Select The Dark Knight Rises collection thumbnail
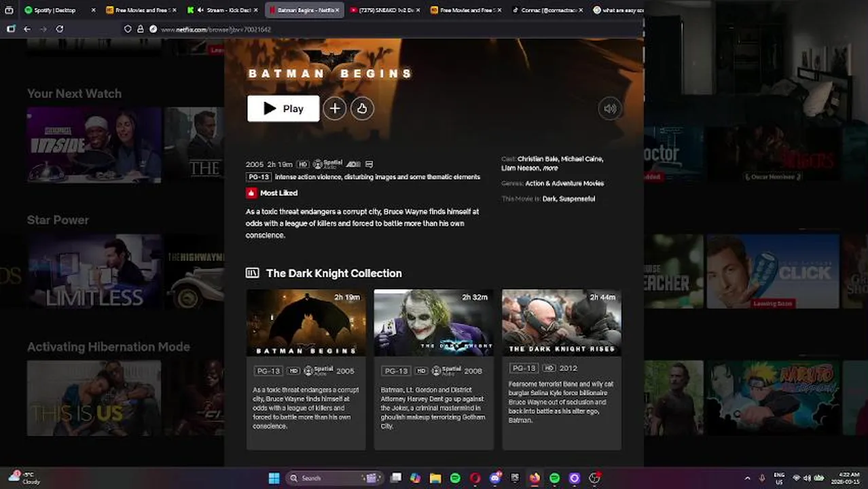The height and width of the screenshot is (489, 868). pos(561,323)
